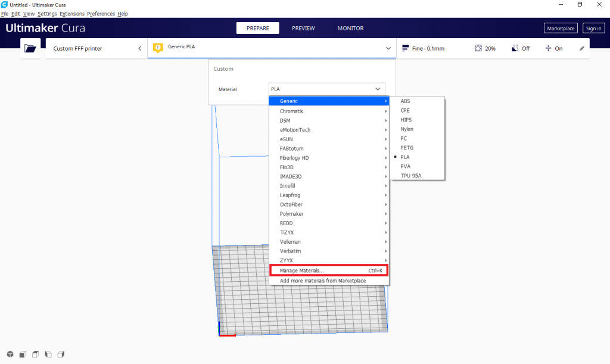
Task: Select the front view cube icon
Action: pyautogui.click(x=23, y=354)
